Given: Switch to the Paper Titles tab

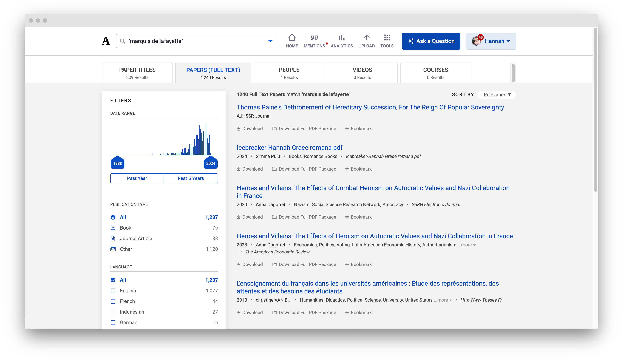Looking at the screenshot, I should tap(137, 73).
